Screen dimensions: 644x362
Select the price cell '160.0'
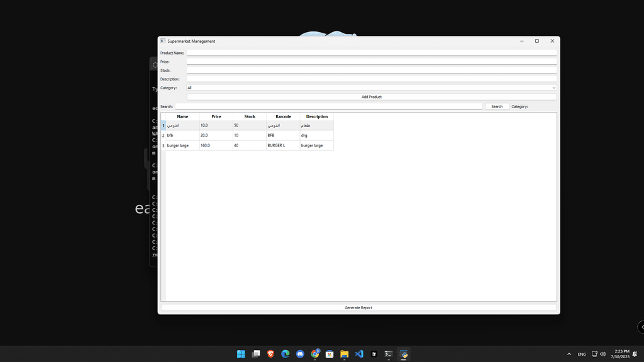click(x=216, y=145)
